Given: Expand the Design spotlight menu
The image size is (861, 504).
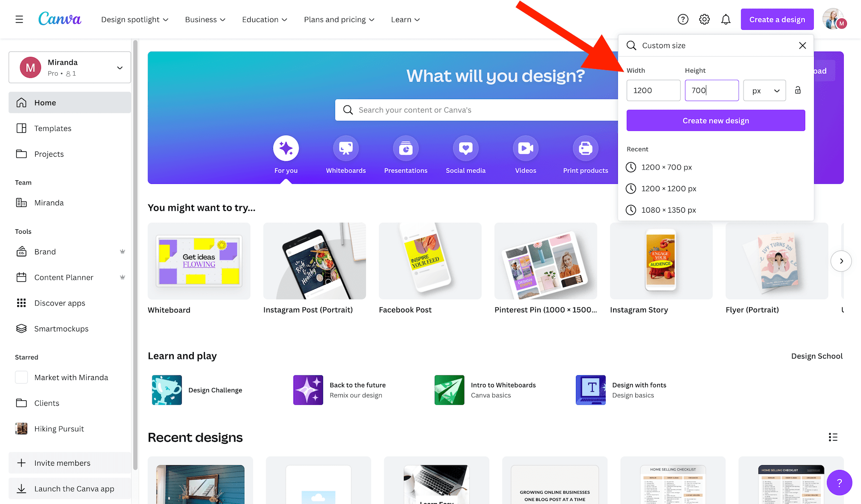Looking at the screenshot, I should click(135, 19).
